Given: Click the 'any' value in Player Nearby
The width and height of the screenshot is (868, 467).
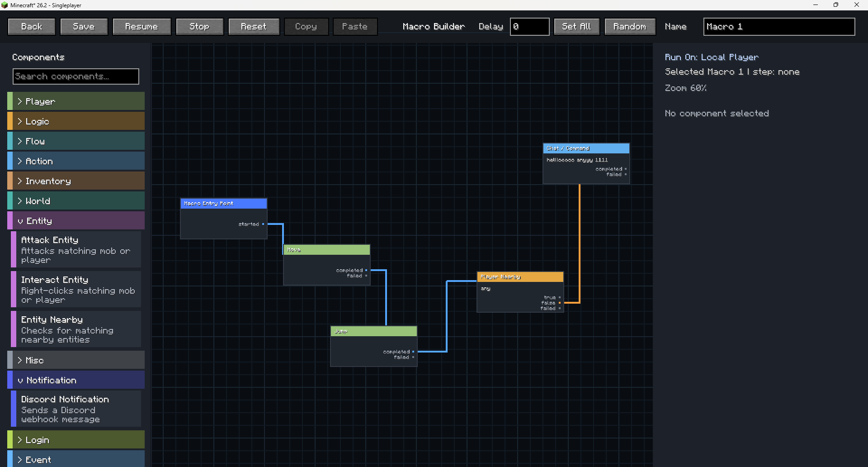Looking at the screenshot, I should (x=486, y=289).
